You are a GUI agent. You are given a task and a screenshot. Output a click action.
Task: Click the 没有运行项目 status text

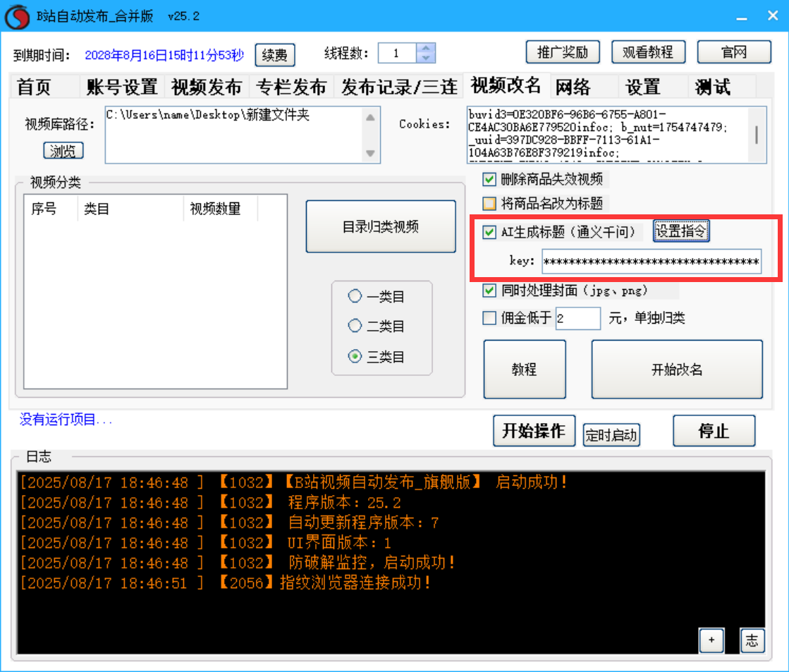tap(66, 420)
